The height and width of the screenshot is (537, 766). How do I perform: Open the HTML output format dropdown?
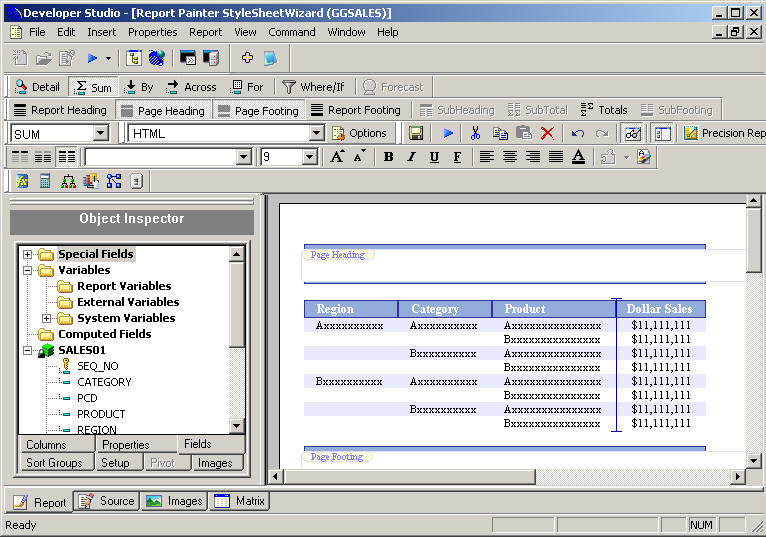[316, 133]
